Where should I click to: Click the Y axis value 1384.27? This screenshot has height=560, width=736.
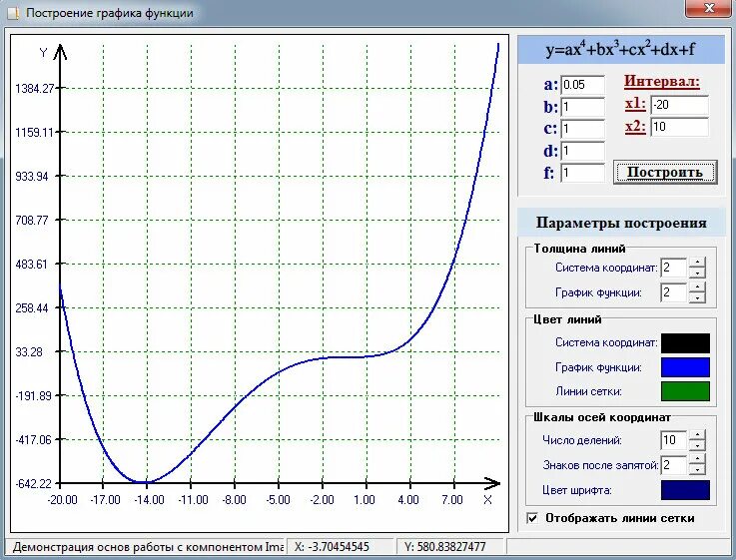(34, 88)
